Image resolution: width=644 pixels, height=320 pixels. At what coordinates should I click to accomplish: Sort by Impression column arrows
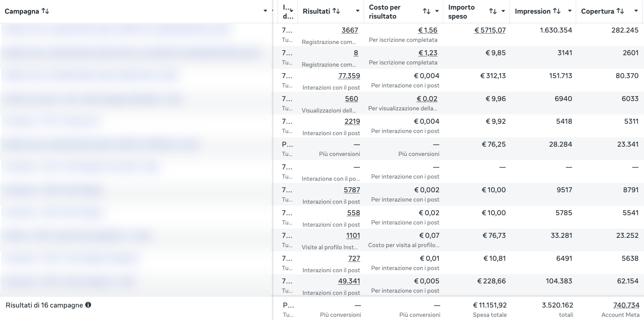click(557, 11)
